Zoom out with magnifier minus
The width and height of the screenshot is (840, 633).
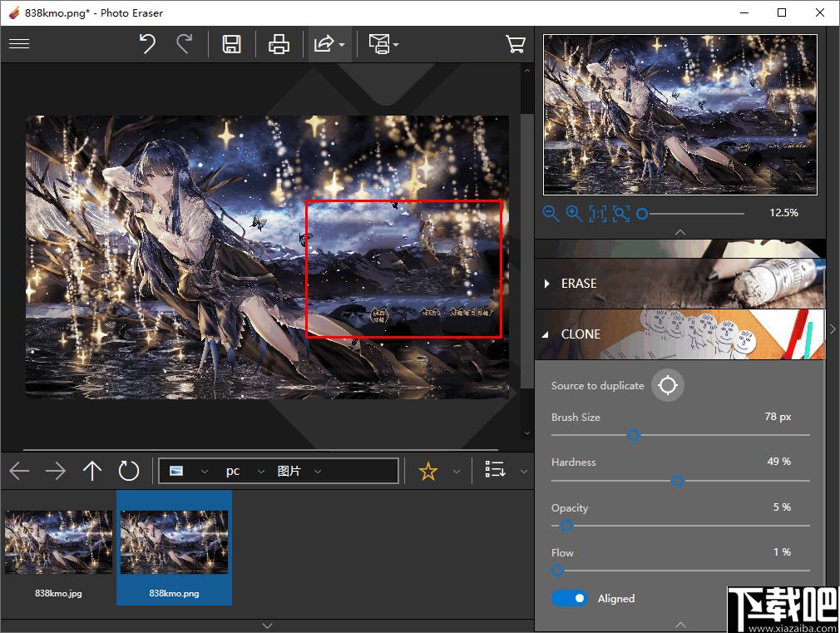pyautogui.click(x=551, y=213)
